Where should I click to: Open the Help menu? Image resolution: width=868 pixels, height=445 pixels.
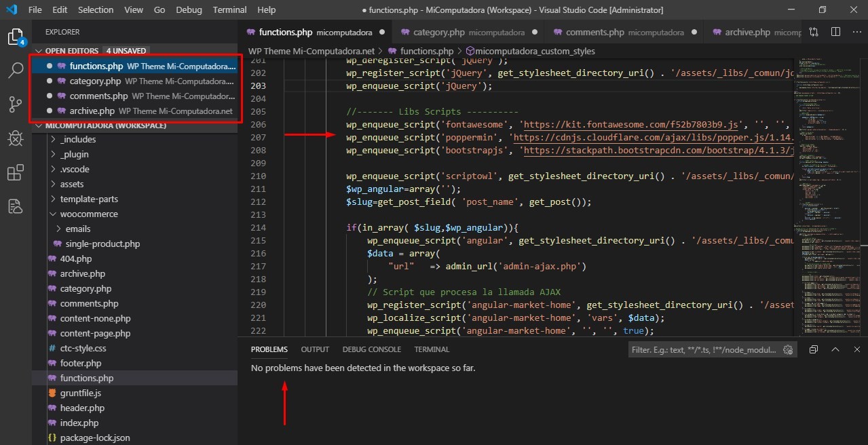point(267,9)
